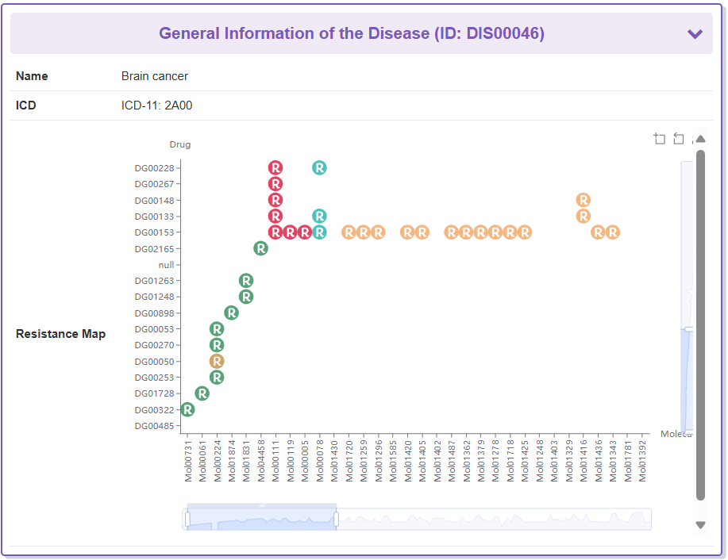Collapse the General Information section chevron
This screenshot has height=560, width=728.
coord(695,33)
